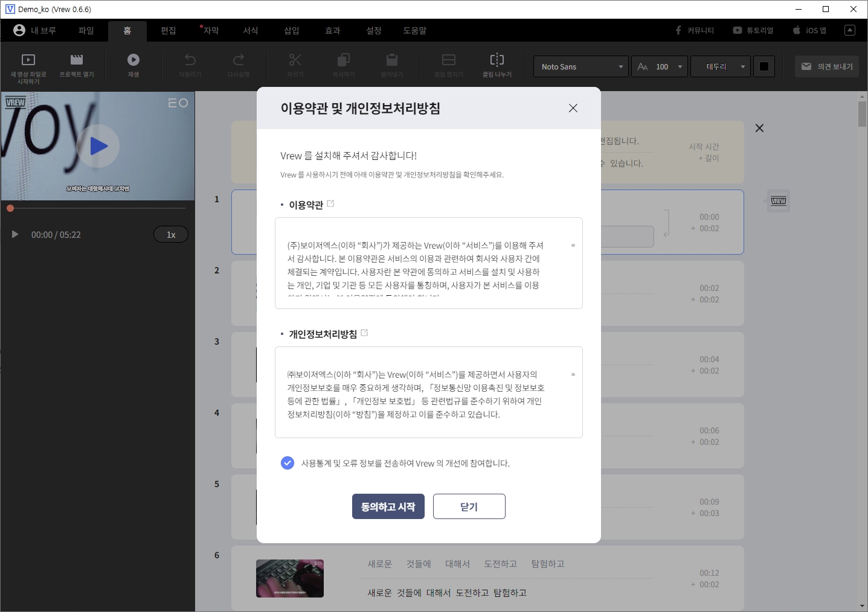Open the 튜토리얼 YouTube link
Screen dimensions: 868x612
(753, 30)
